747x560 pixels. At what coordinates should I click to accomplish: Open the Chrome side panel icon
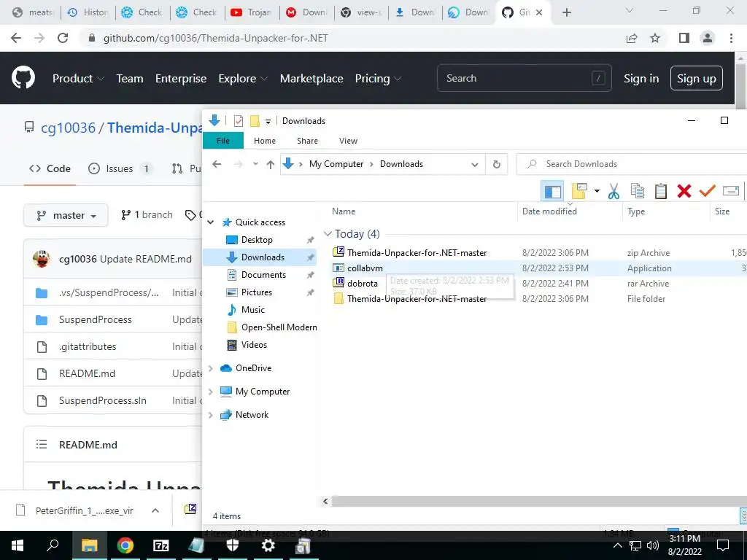[684, 38]
